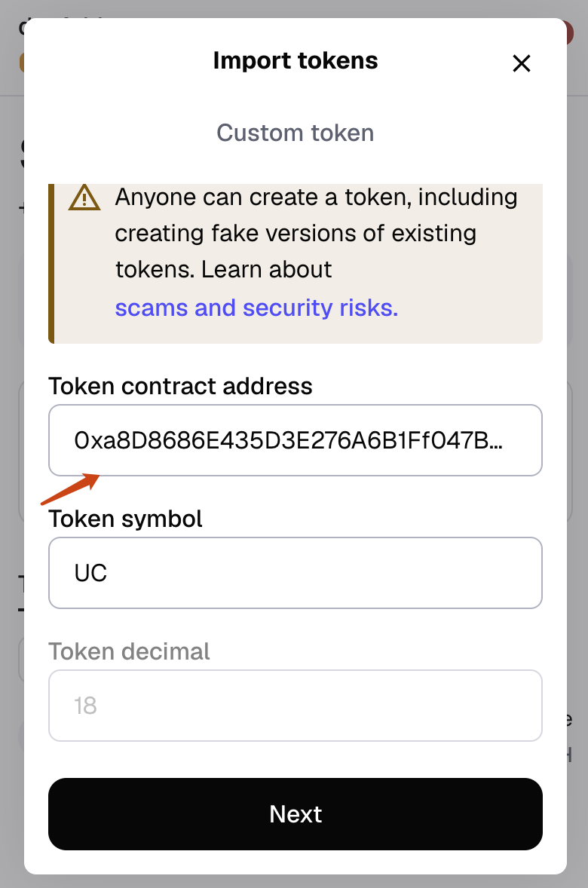Click the Import tokens heading
The height and width of the screenshot is (888, 588).
click(295, 60)
